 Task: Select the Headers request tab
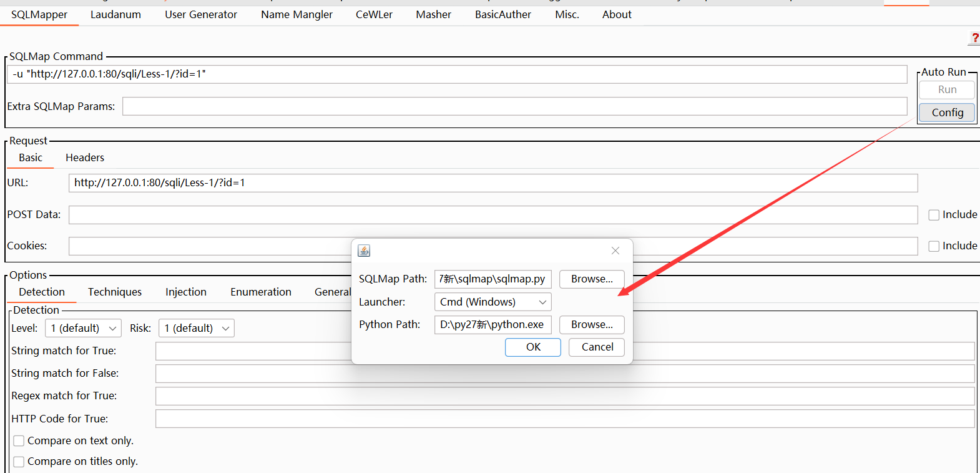tap(85, 157)
